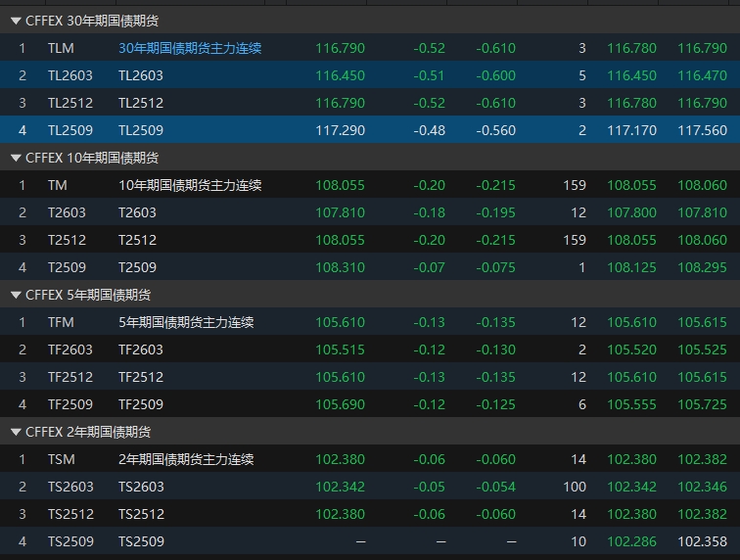Select the TL2603 code in first column
740x560 pixels.
[70, 75]
